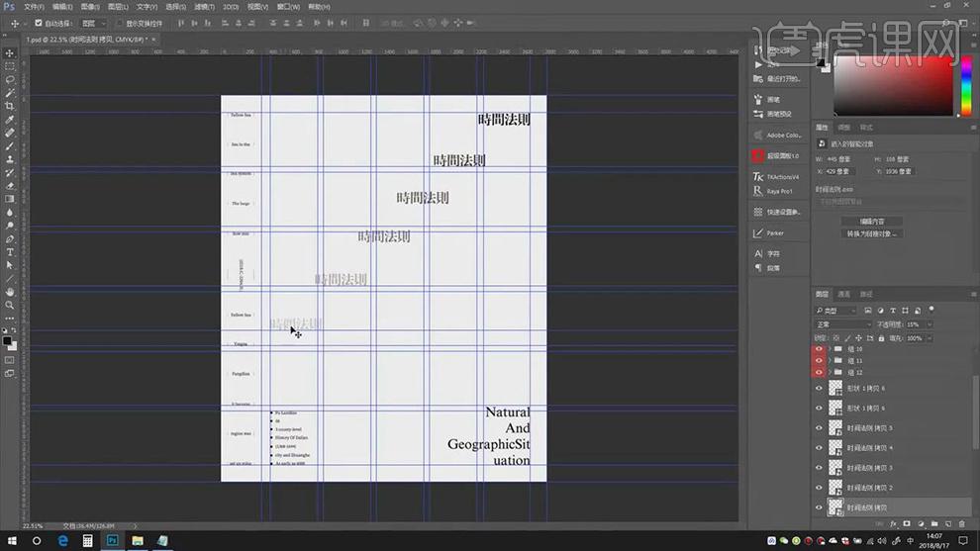Screen dimensions: 980x551
Task: Click the foreground color swatch in toolbox
Action: [7, 341]
